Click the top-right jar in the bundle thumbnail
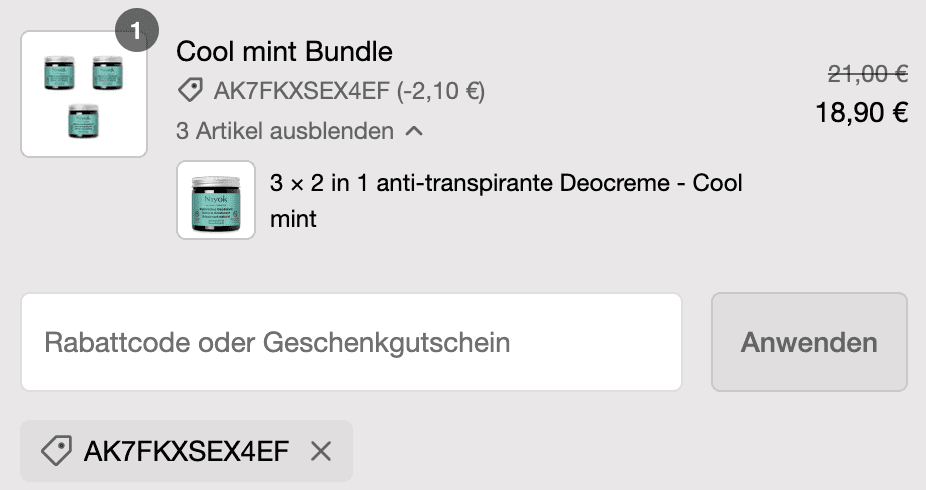 point(107,72)
